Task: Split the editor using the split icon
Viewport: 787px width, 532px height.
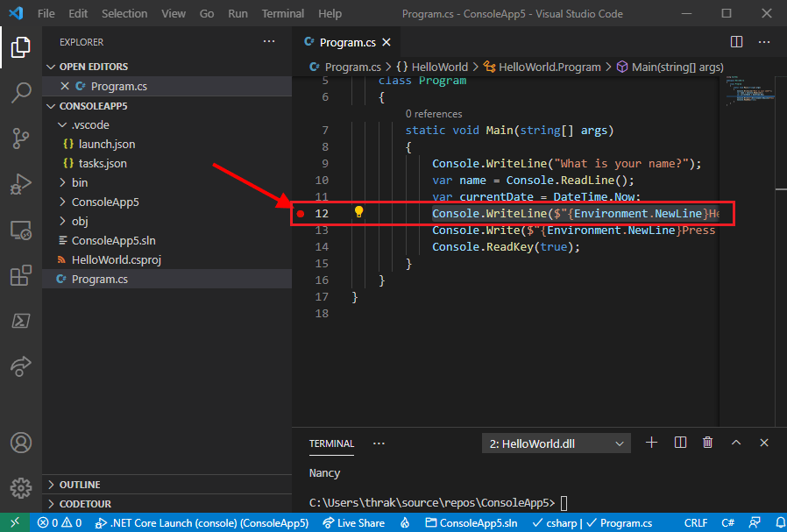Action: (735, 41)
